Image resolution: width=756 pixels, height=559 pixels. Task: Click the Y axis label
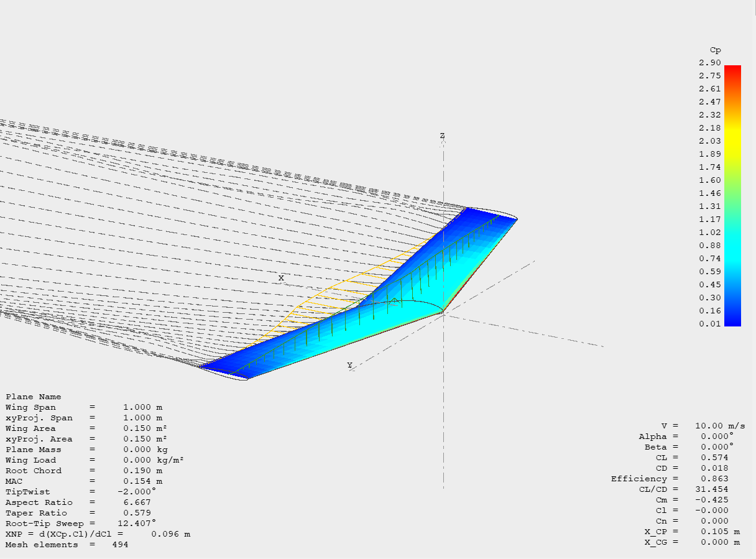pyautogui.click(x=349, y=365)
